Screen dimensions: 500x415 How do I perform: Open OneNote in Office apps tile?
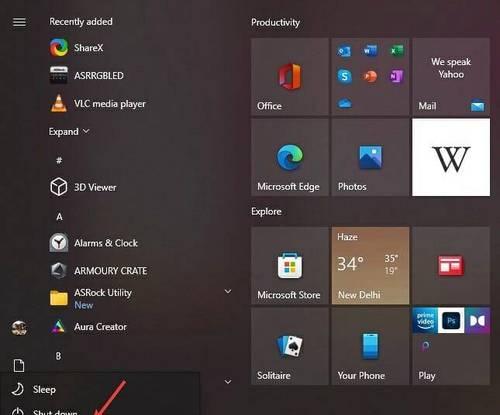(x=397, y=77)
